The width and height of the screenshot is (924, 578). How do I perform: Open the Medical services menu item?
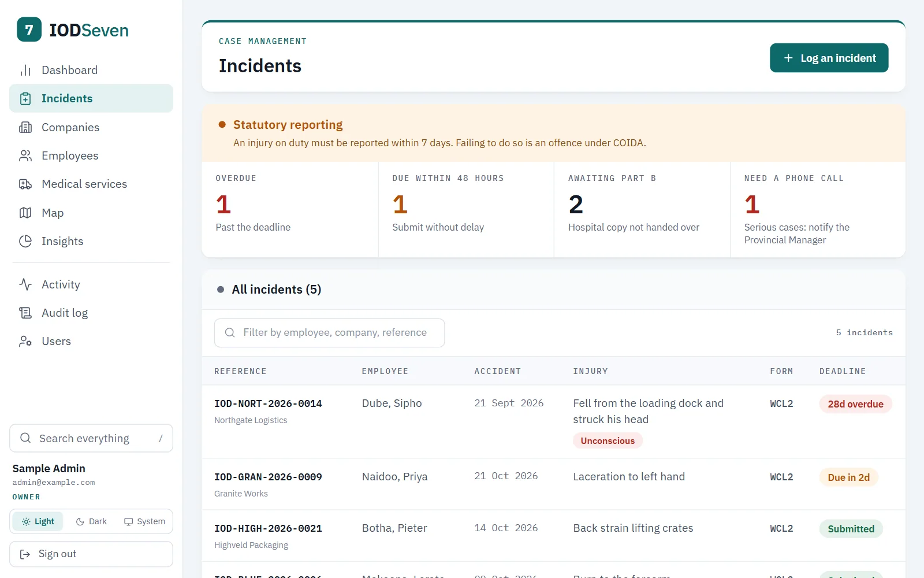tap(91, 184)
